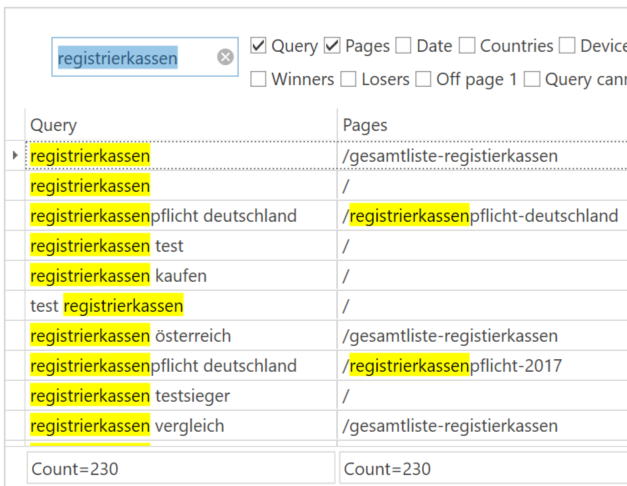Image resolution: width=627 pixels, height=486 pixels.
Task: Sort by the Pages column header
Action: click(x=482, y=125)
